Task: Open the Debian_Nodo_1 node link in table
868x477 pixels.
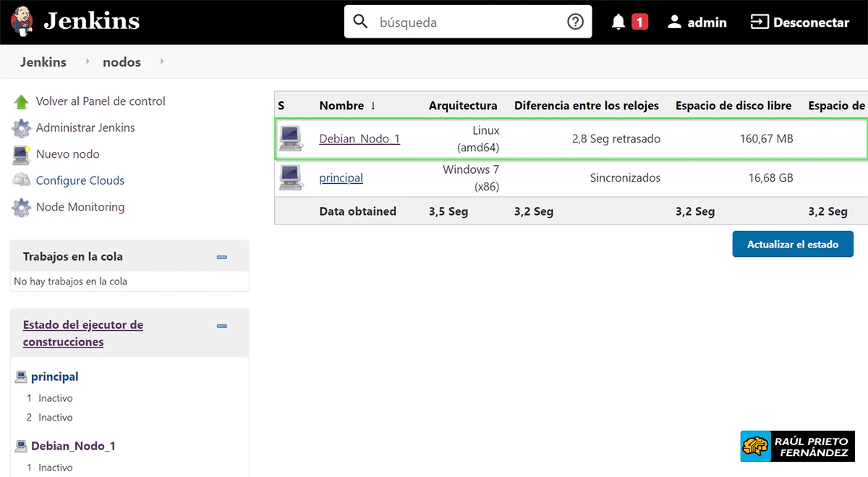Action: [x=359, y=138]
